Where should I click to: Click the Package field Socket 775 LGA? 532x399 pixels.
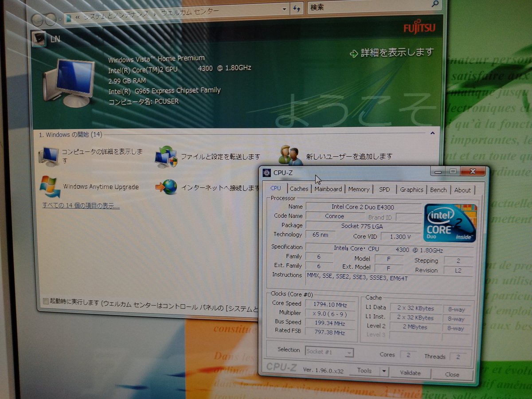click(363, 226)
